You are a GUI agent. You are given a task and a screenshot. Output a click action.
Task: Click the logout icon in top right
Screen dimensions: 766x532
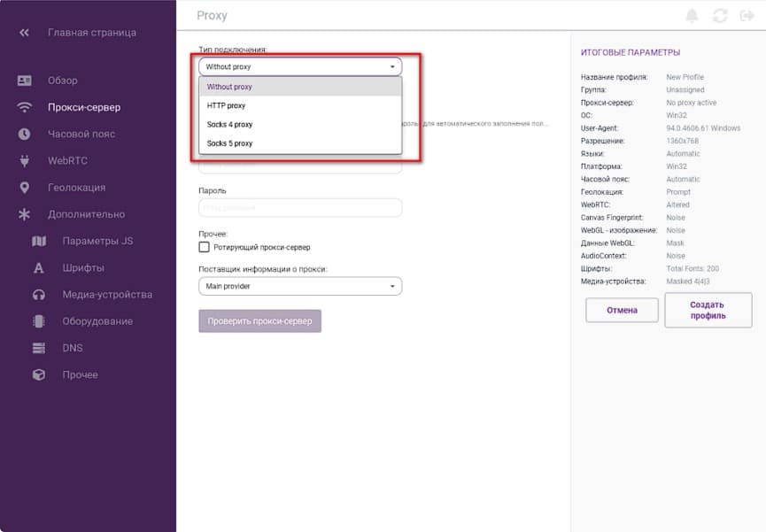click(744, 16)
